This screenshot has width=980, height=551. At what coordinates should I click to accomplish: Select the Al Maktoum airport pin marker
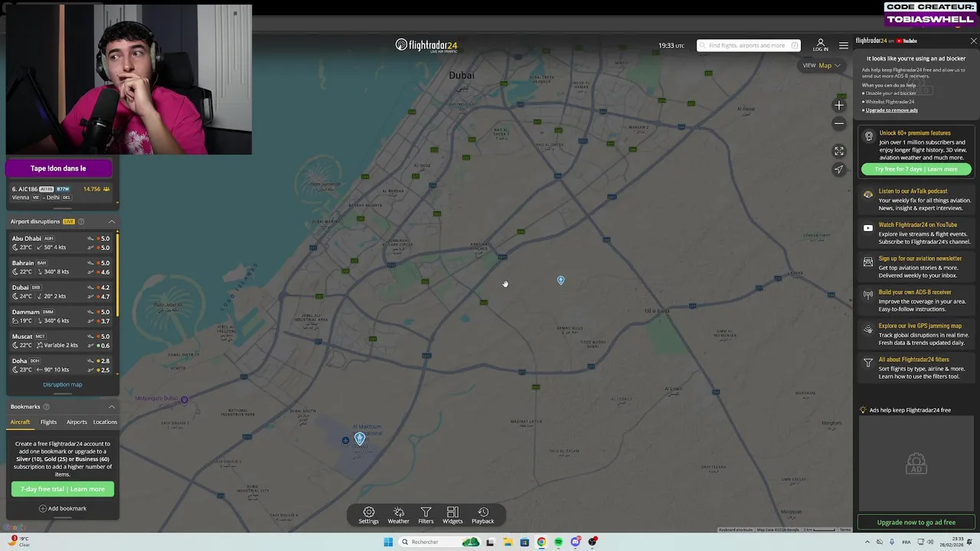[359, 439]
